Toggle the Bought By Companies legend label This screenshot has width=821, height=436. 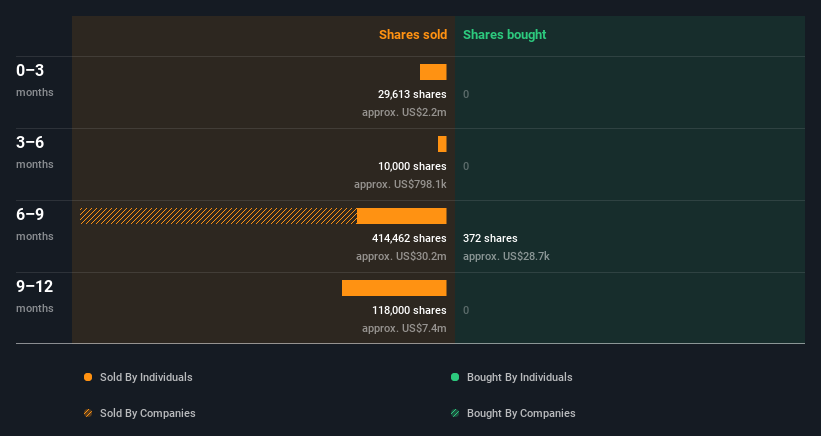tap(521, 413)
